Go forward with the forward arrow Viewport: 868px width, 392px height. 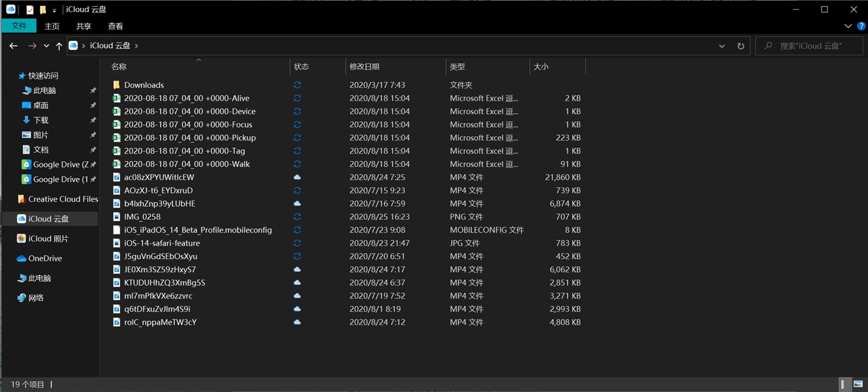[33, 46]
